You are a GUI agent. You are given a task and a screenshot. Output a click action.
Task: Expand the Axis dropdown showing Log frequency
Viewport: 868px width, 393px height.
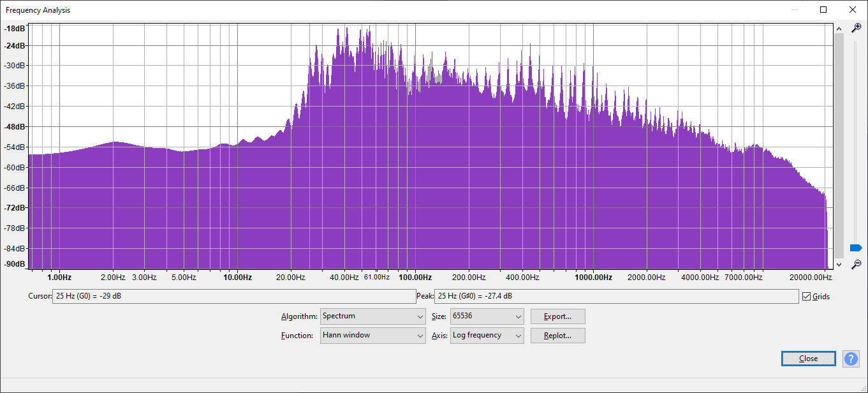coord(487,336)
